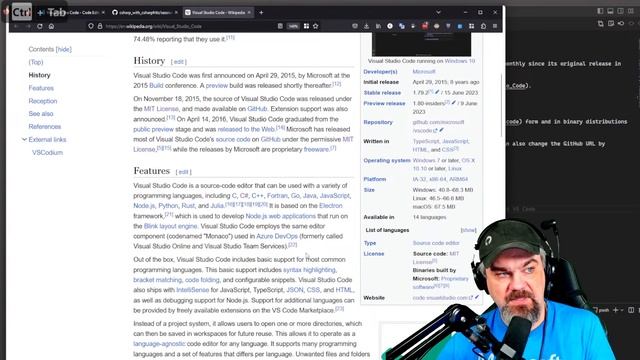
Task: Follow the Build conference link
Action: (156, 86)
